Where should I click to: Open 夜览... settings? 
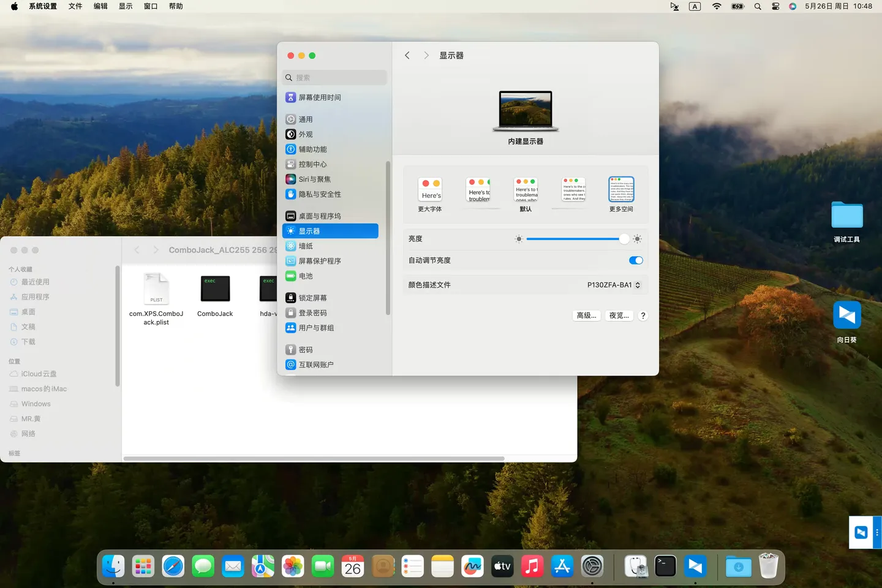coord(619,315)
